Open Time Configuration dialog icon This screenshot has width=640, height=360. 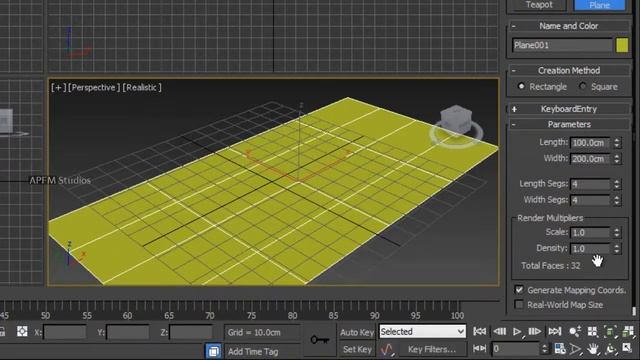coord(560,349)
